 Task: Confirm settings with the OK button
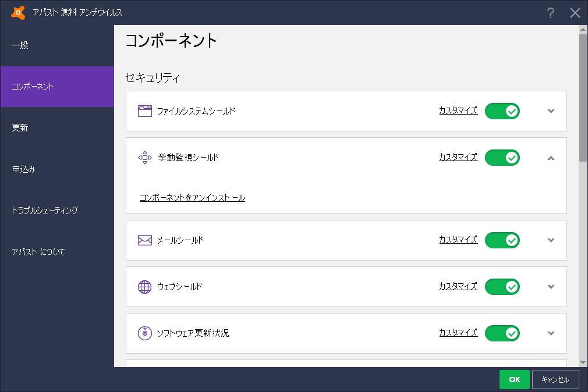tap(514, 379)
